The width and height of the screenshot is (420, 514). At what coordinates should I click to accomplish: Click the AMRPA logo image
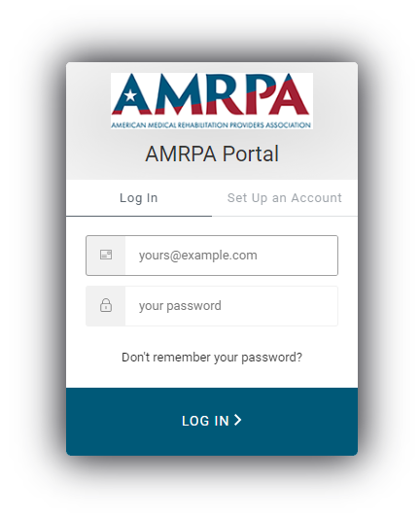click(x=212, y=101)
